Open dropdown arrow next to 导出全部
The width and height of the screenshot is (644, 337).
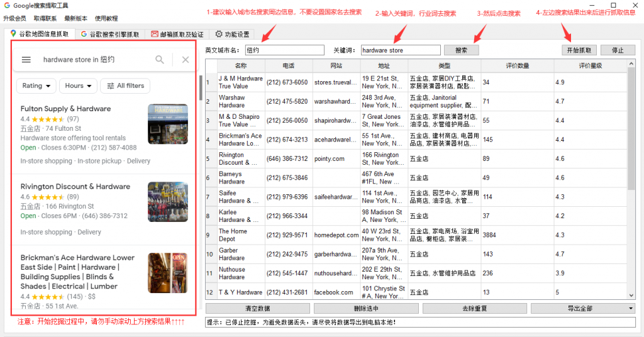click(631, 308)
